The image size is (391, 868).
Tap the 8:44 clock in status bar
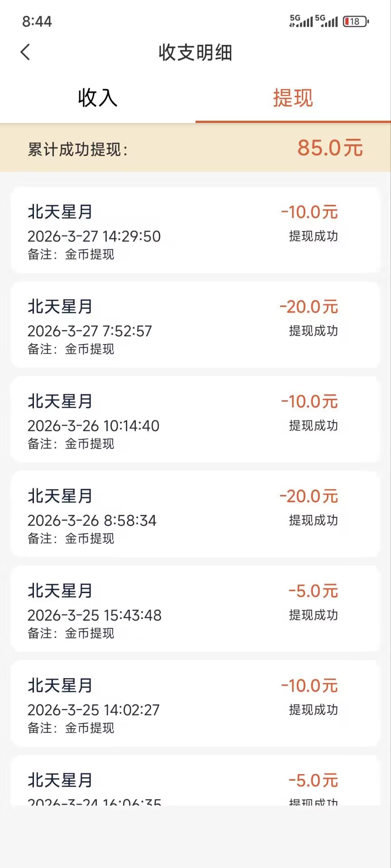point(37,21)
